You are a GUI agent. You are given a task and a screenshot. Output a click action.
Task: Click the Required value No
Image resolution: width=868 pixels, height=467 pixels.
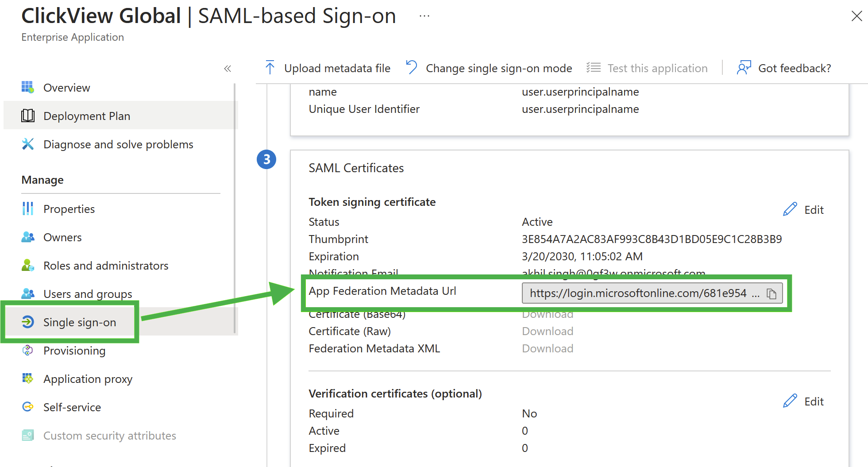coord(529,413)
